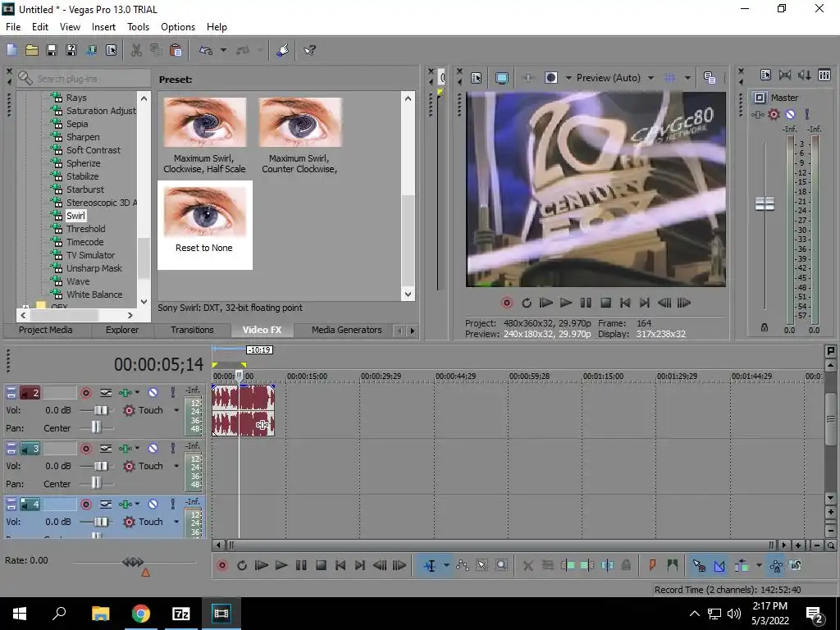Click Record in the timeline transport bar
The width and height of the screenshot is (840, 630).
(221, 565)
